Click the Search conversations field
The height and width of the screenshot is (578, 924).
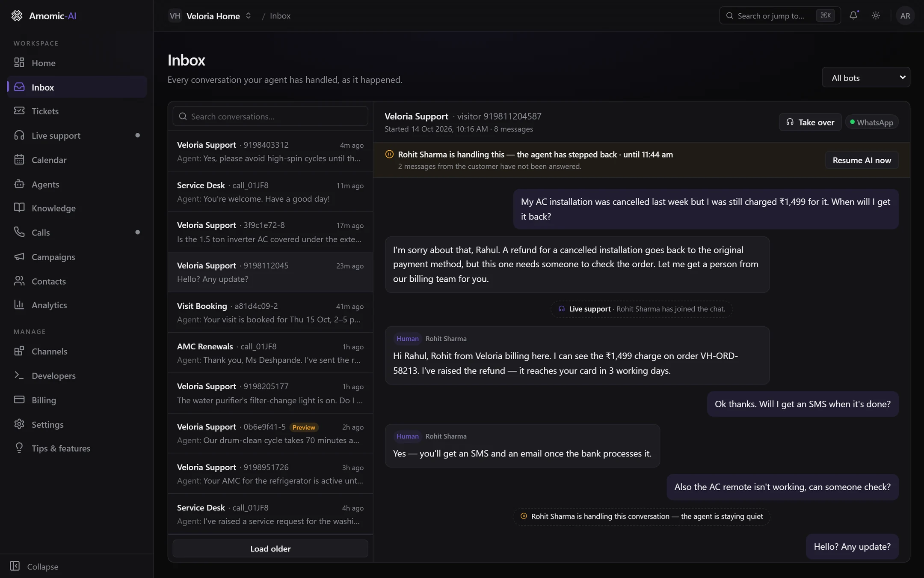pos(270,116)
